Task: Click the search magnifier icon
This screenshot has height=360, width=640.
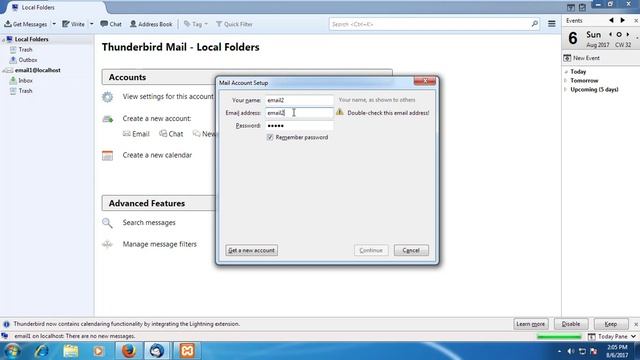Action: coord(534,24)
